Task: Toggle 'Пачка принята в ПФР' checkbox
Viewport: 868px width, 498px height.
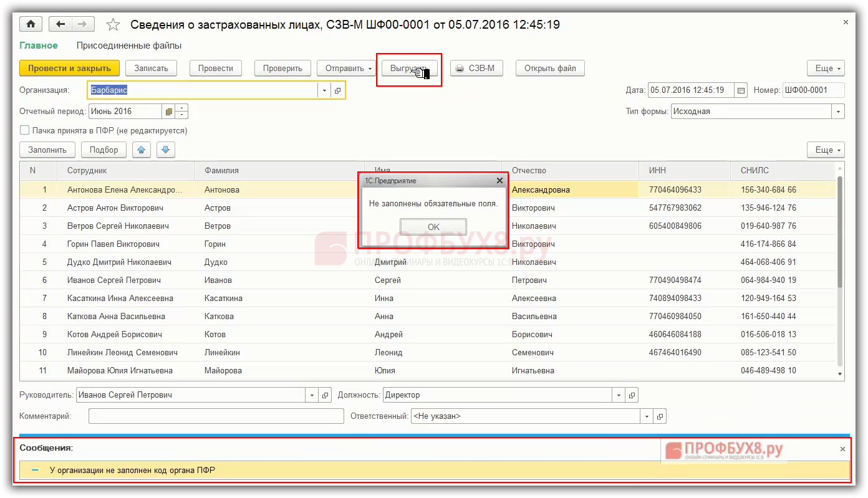Action: tap(25, 131)
